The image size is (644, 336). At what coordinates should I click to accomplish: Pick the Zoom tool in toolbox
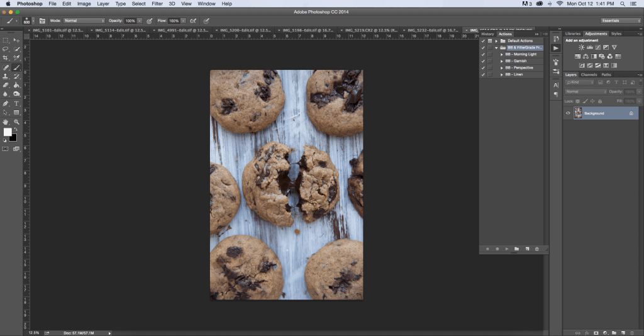point(16,121)
